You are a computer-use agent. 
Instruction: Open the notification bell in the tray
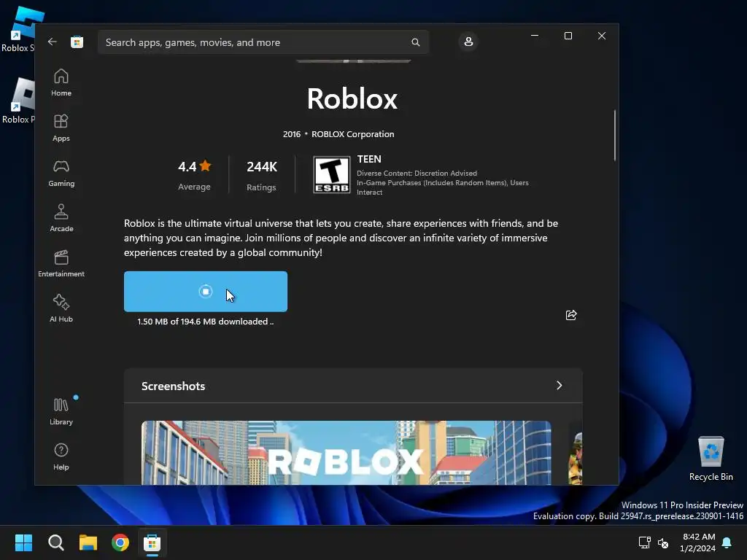727,542
